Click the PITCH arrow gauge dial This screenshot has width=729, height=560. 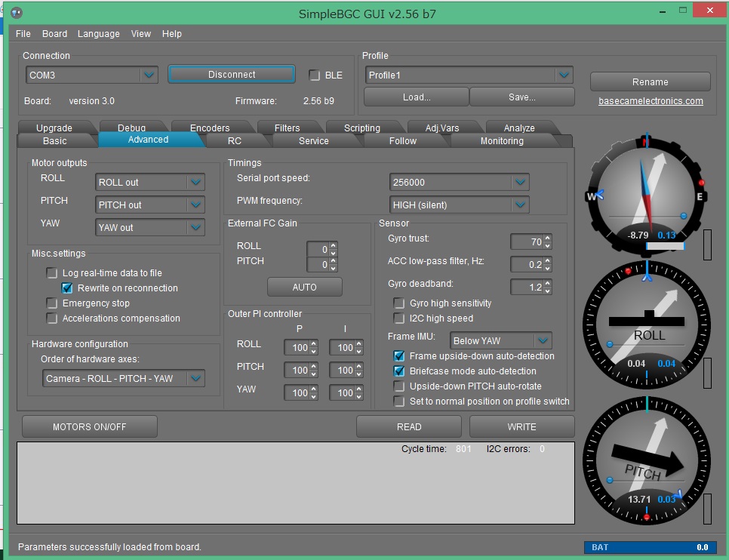click(646, 460)
